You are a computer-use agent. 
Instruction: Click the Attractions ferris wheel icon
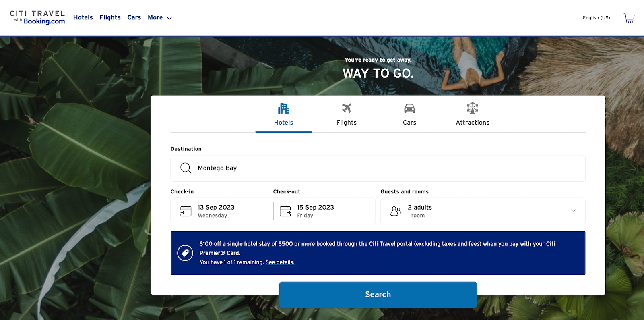(x=473, y=108)
